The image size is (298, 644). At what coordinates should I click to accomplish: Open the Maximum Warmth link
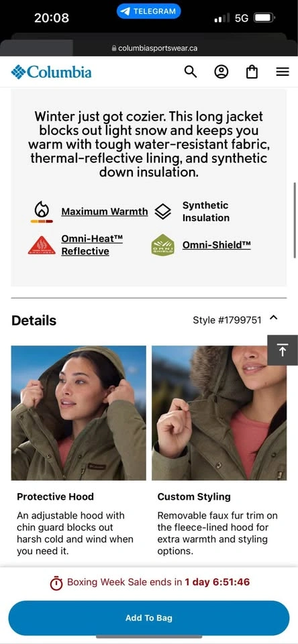tap(105, 211)
